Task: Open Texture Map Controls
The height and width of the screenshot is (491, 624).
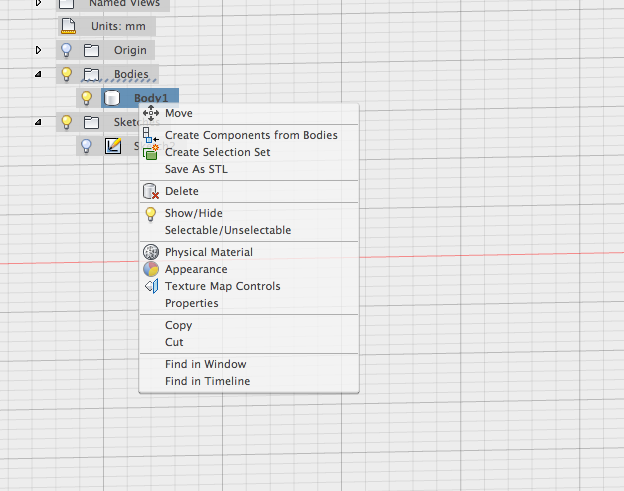Action: coord(249,286)
